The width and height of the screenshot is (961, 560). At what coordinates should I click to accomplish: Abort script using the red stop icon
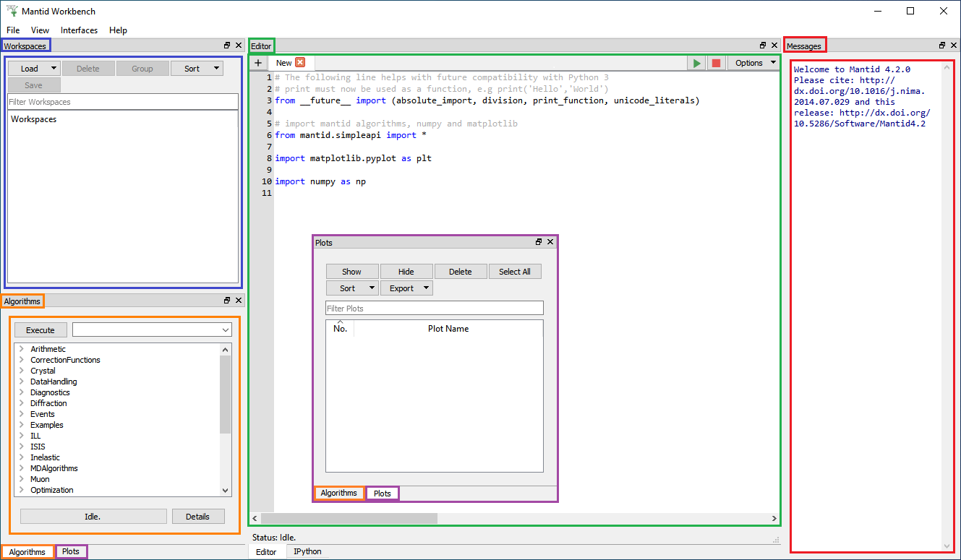click(x=716, y=63)
